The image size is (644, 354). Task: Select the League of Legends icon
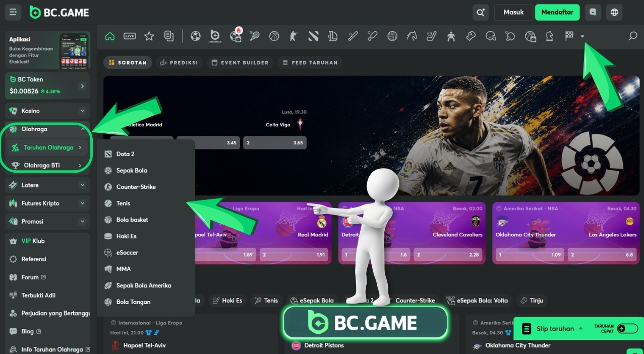tap(333, 36)
